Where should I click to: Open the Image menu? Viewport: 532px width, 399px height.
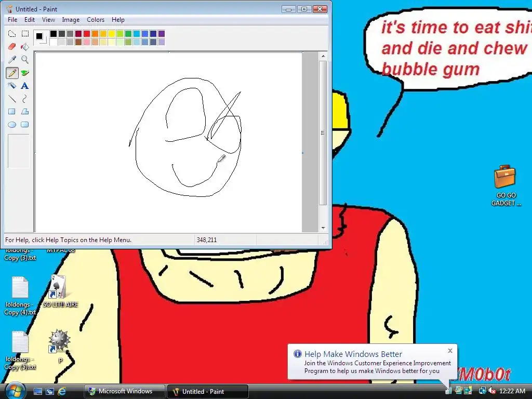pyautogui.click(x=71, y=20)
